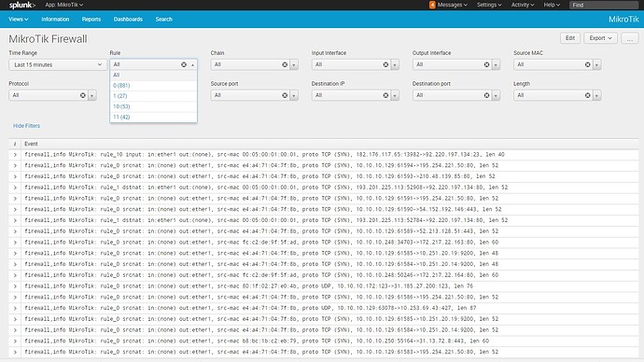
Task: Open the Source port dropdown arrow
Action: (x=294, y=95)
